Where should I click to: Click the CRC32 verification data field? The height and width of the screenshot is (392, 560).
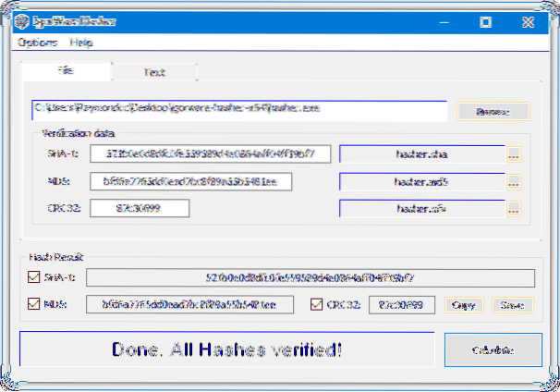[140, 209]
